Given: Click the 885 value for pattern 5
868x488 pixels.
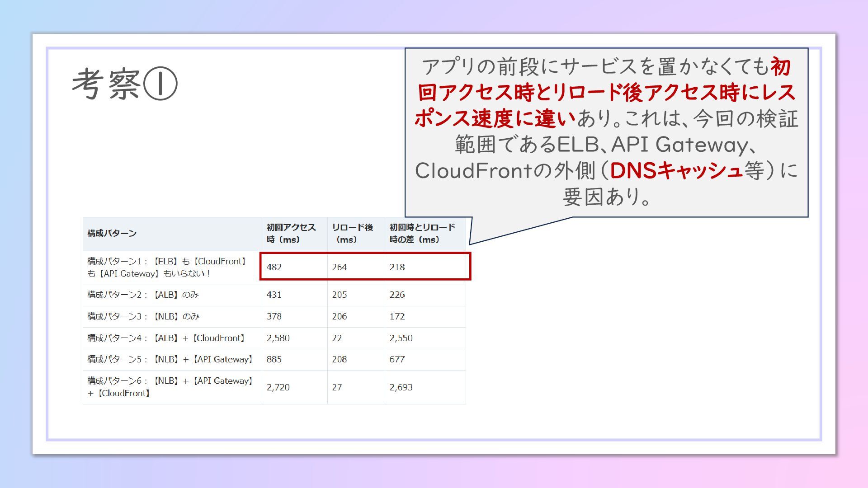Looking at the screenshot, I should [274, 360].
